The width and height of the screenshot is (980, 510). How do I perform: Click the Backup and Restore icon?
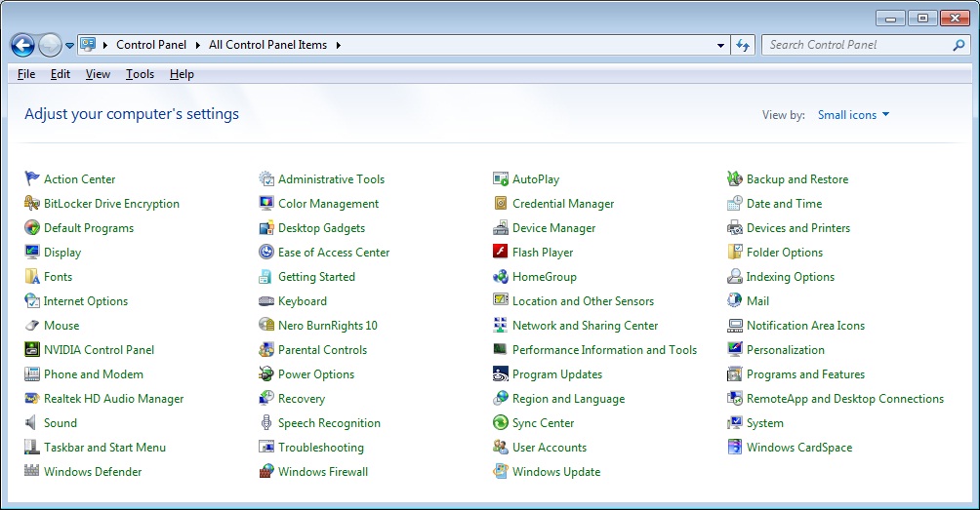tap(735, 179)
